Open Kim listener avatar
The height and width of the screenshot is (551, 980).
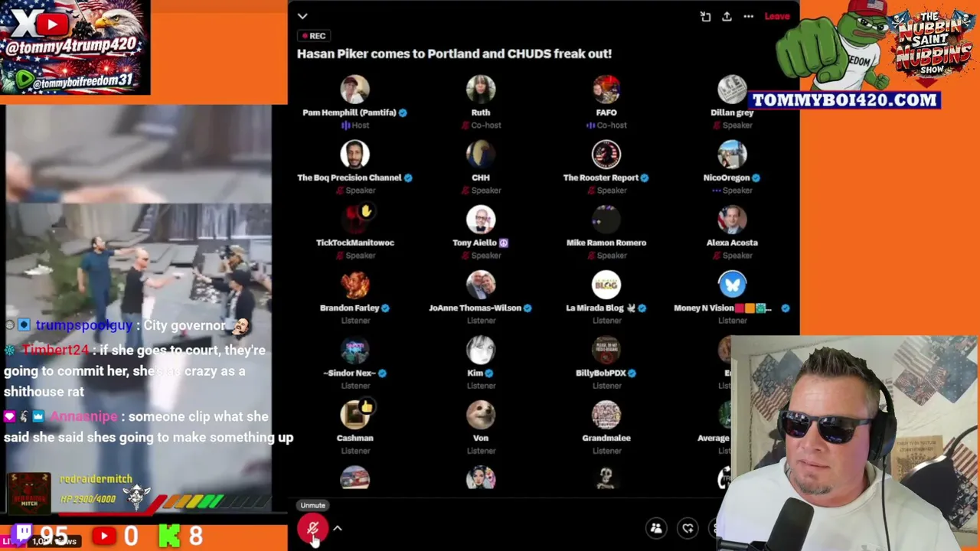(x=481, y=350)
